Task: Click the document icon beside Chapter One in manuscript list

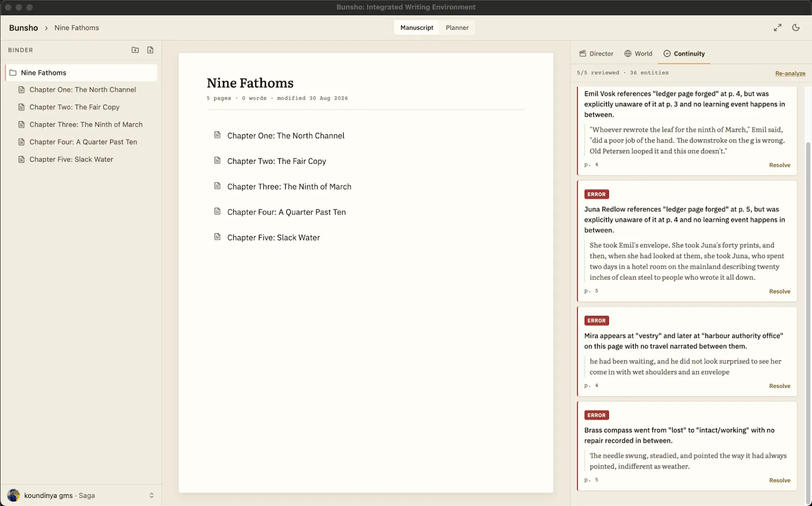Action: [x=217, y=135]
